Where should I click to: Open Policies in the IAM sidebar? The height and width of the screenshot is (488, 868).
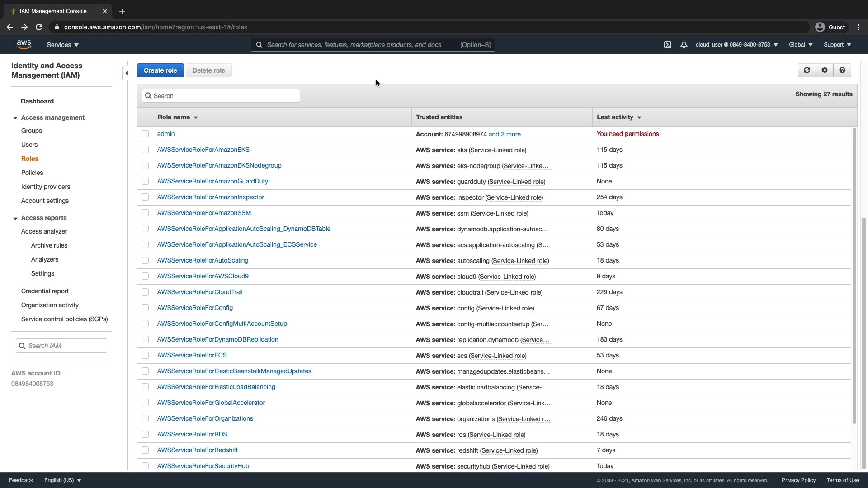pyautogui.click(x=32, y=173)
